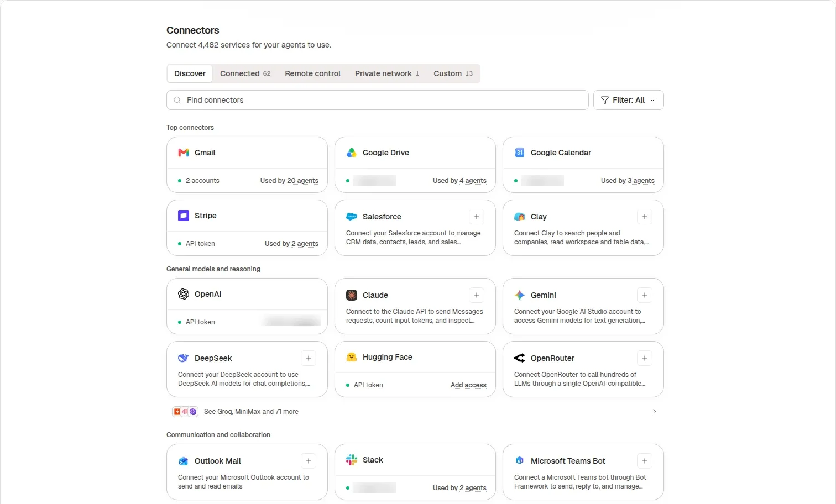Click Used by 2 agents on Stripe

coord(291,244)
